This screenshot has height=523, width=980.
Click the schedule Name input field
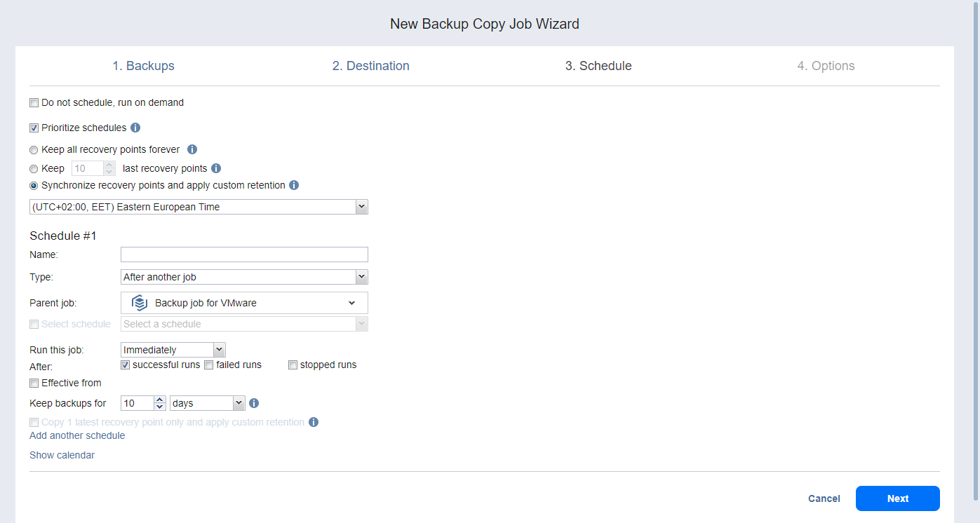244,254
